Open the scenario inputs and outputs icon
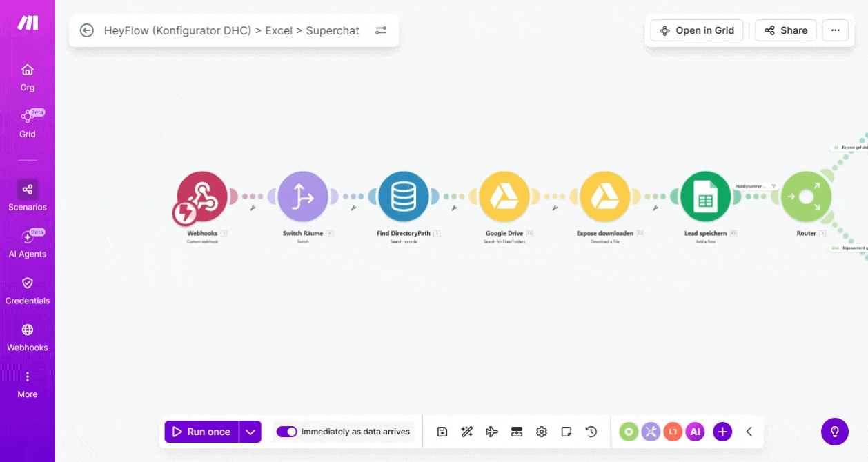868x462 pixels. pyautogui.click(x=517, y=432)
